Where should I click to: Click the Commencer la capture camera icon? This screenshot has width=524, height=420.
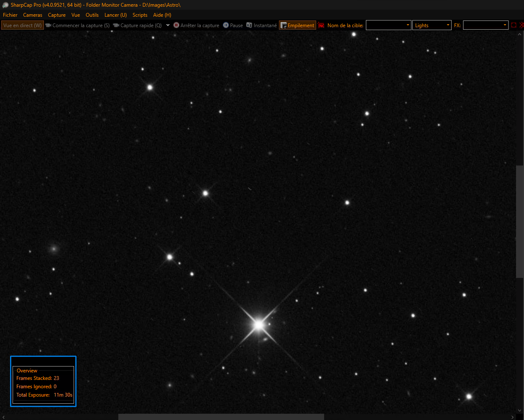click(49, 25)
